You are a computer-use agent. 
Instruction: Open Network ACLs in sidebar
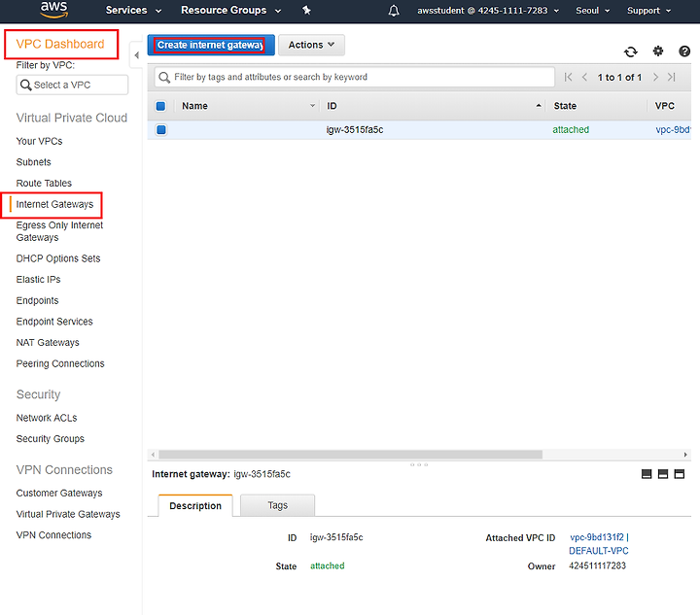pos(47,418)
